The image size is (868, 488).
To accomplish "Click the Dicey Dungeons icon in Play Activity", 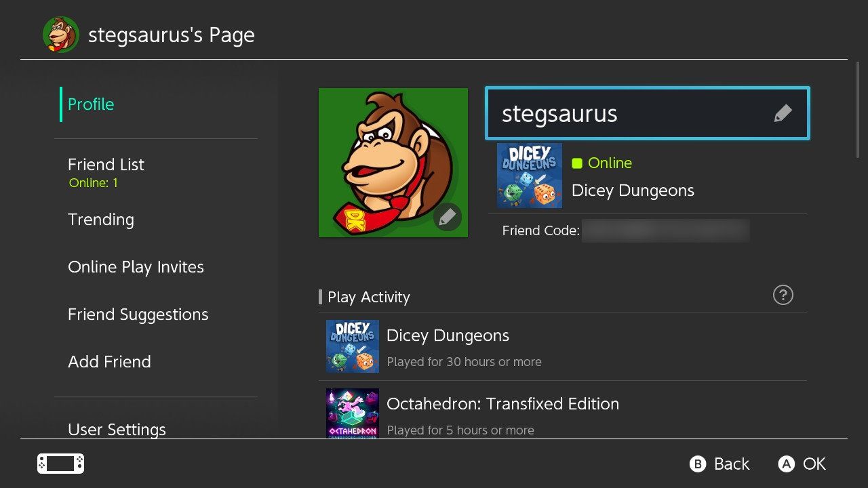I will point(353,346).
